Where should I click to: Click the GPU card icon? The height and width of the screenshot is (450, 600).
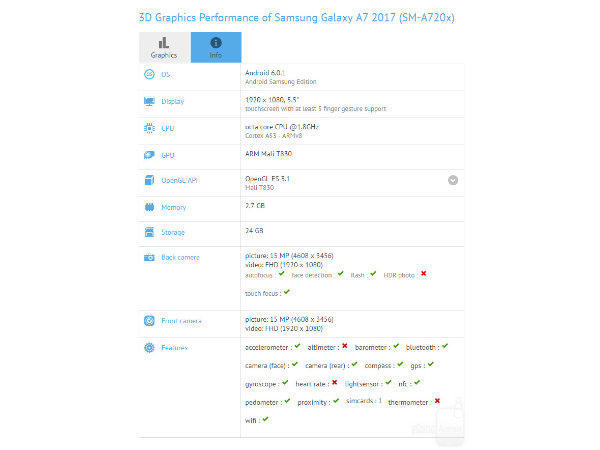(x=149, y=155)
